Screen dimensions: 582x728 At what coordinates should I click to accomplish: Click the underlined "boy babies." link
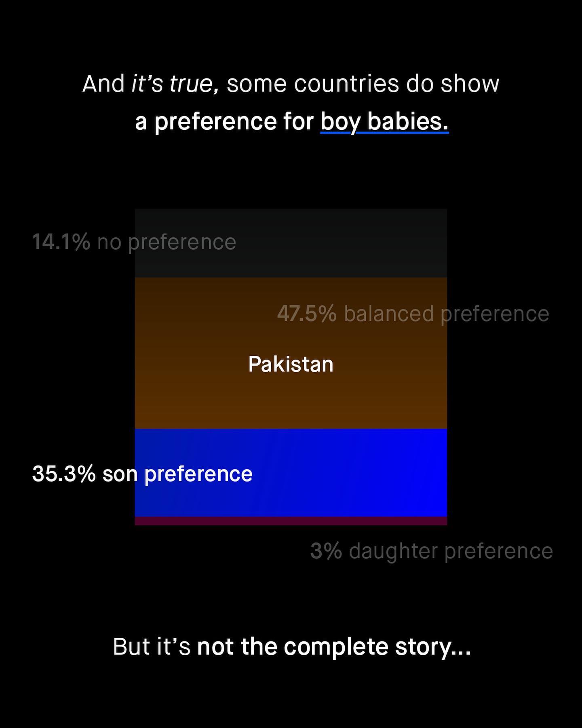click(x=384, y=121)
